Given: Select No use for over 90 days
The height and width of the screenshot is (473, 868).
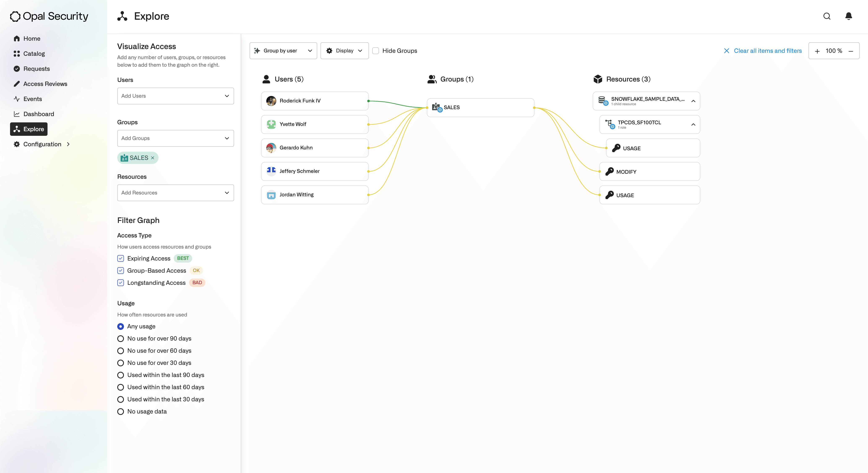Looking at the screenshot, I should coord(121,339).
